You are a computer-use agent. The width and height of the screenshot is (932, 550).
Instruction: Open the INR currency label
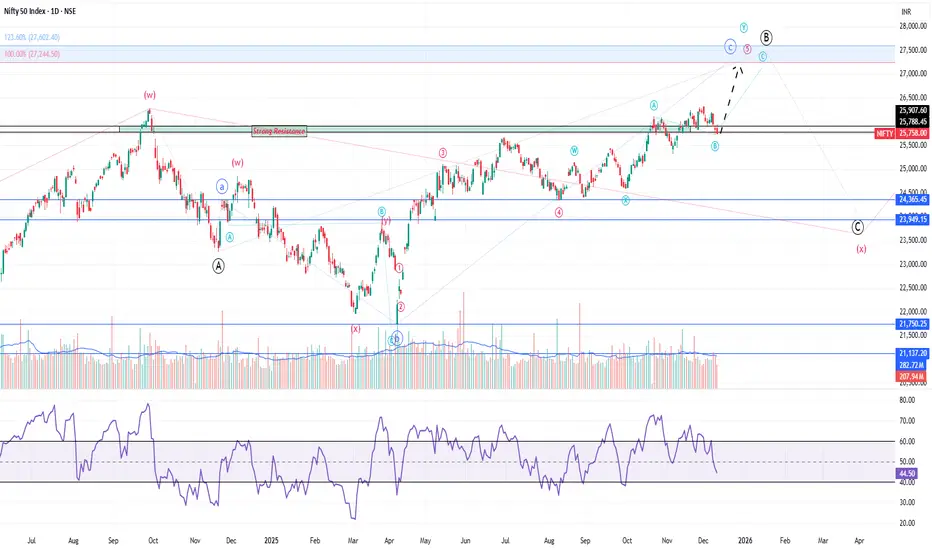click(x=906, y=12)
